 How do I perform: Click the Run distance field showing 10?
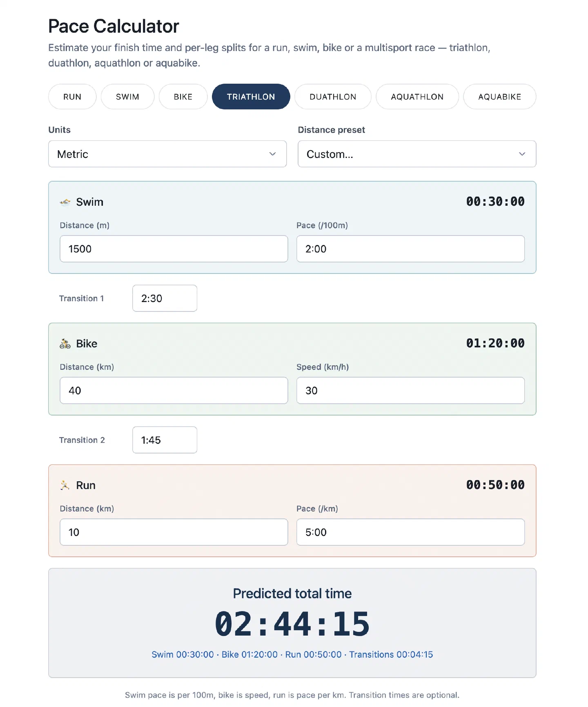pyautogui.click(x=174, y=532)
